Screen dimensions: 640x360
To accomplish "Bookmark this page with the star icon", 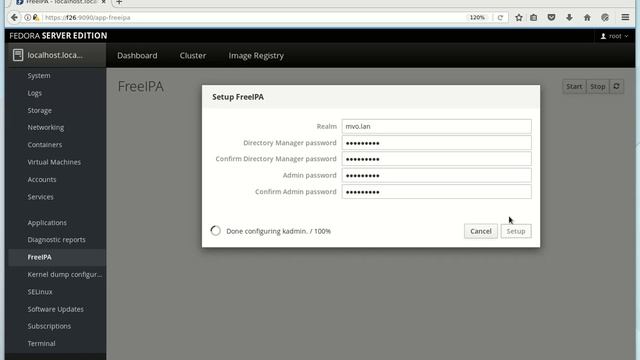I will pos(519,18).
